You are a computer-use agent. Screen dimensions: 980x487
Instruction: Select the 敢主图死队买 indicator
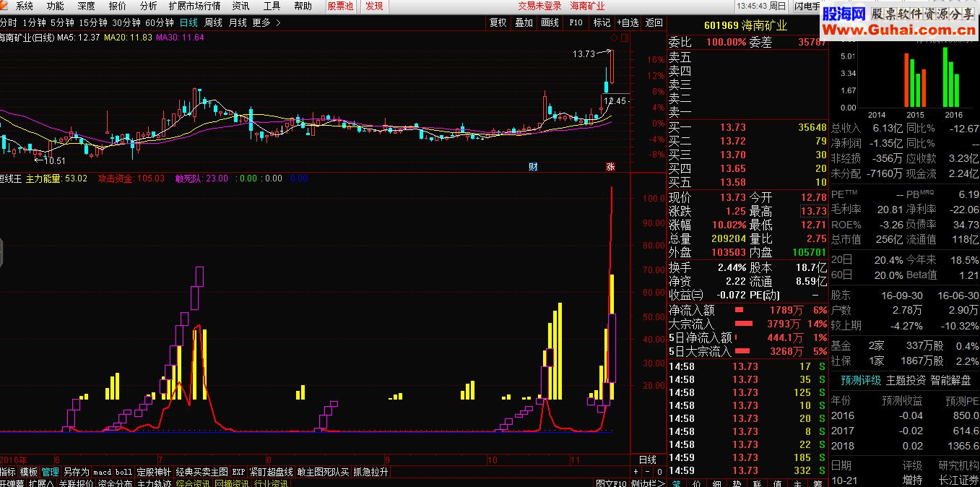point(324,472)
